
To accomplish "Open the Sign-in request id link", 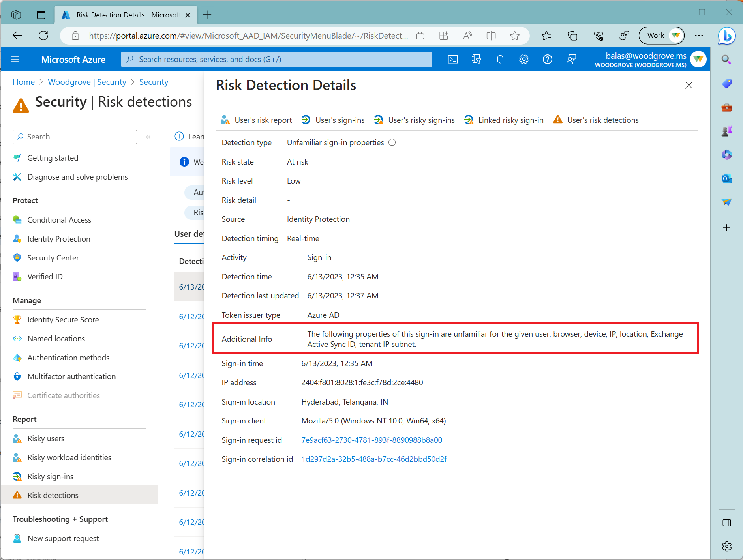I will [371, 440].
